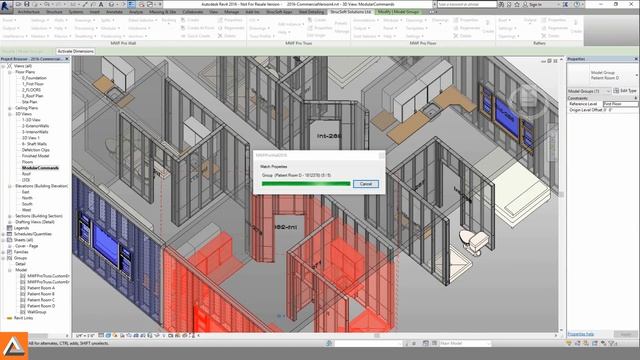
Task: Switch to the Manage ribbon tab
Action: (x=231, y=12)
